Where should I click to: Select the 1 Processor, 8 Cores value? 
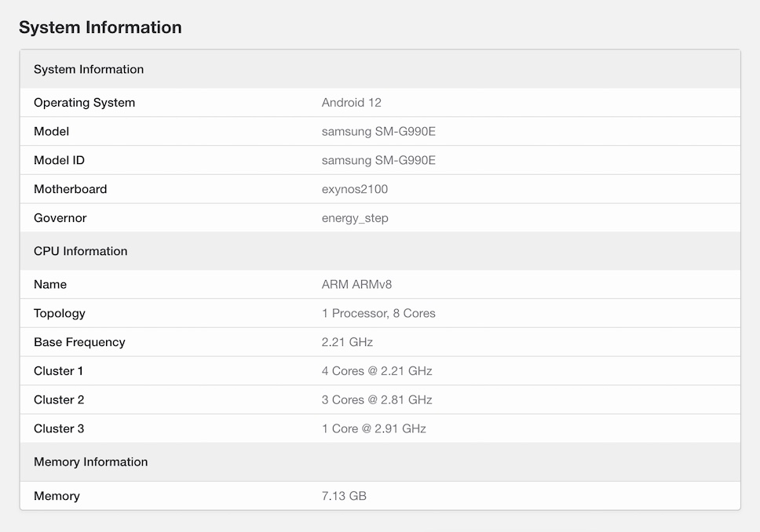click(378, 313)
